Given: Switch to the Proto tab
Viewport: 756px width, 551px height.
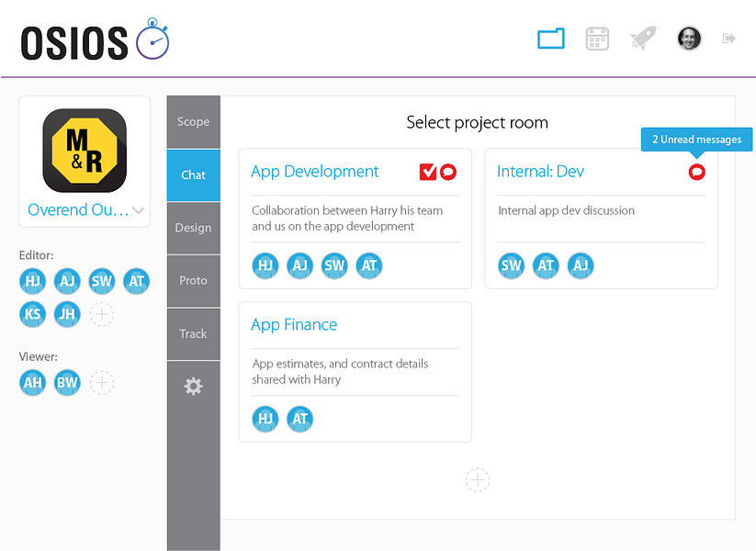Looking at the screenshot, I should tap(193, 281).
